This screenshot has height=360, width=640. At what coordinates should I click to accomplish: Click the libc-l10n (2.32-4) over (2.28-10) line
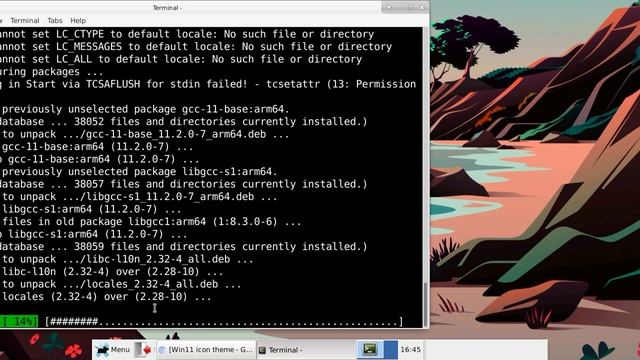click(x=112, y=271)
